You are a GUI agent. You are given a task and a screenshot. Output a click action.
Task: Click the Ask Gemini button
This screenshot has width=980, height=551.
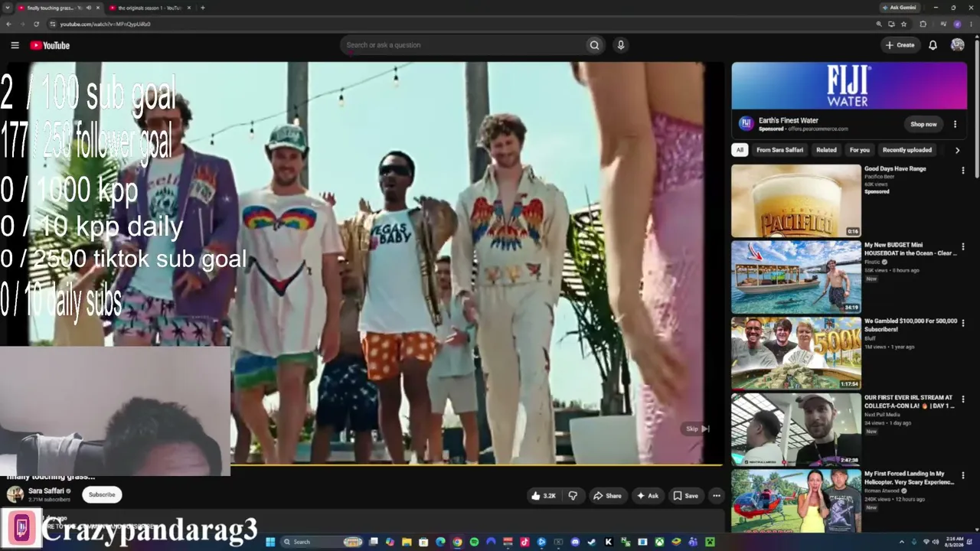pos(899,8)
